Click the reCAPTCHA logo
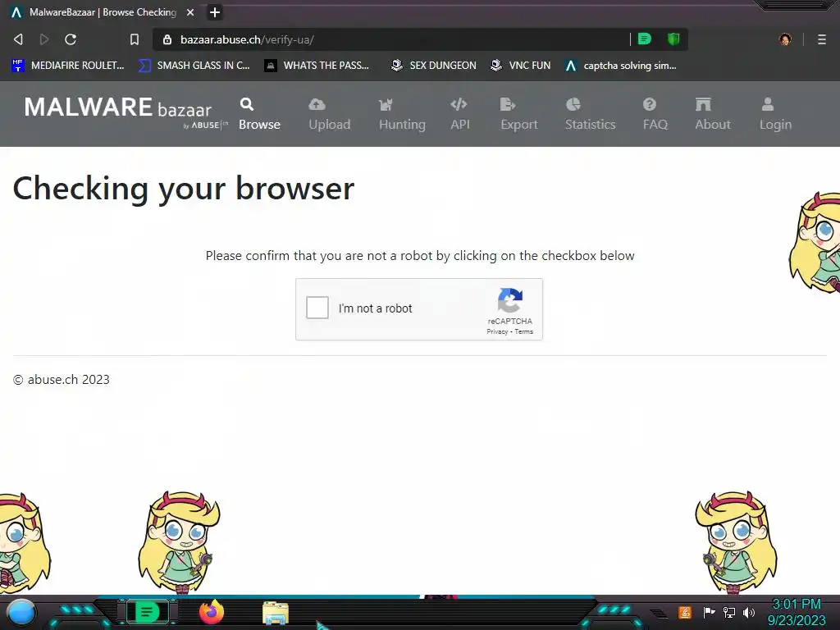 pyautogui.click(x=510, y=300)
